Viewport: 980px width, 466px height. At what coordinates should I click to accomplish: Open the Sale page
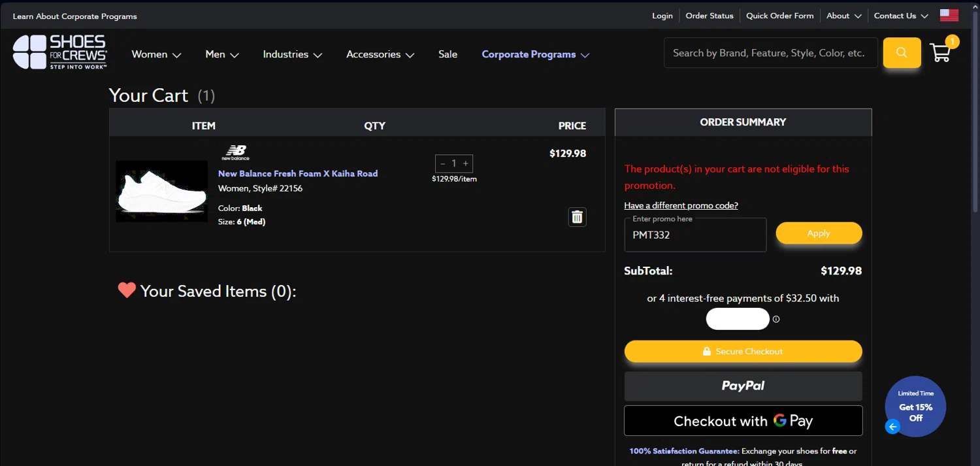point(448,54)
